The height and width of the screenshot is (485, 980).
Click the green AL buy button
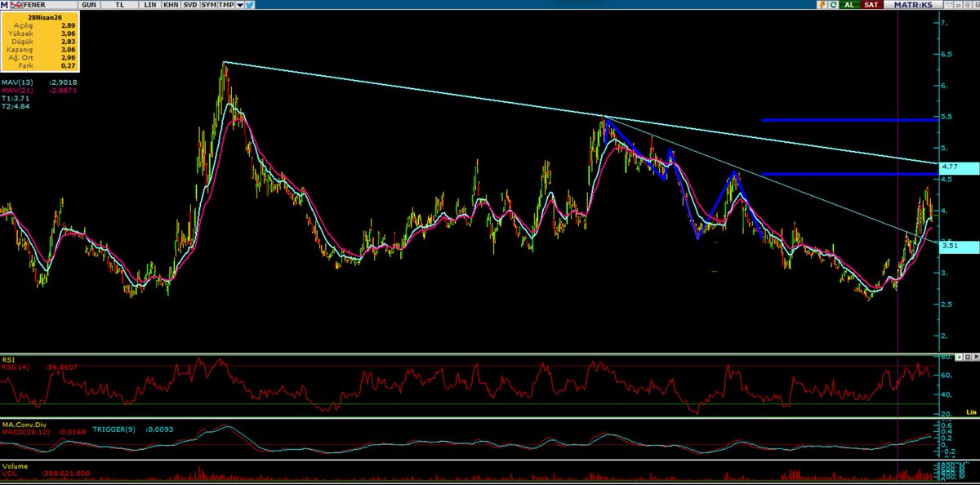pyautogui.click(x=849, y=5)
